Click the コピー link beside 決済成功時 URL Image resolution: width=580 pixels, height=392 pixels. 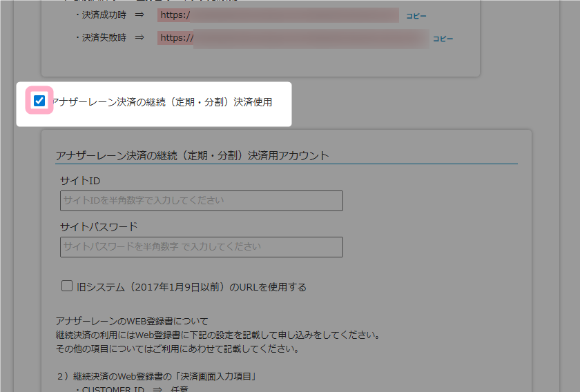click(416, 16)
